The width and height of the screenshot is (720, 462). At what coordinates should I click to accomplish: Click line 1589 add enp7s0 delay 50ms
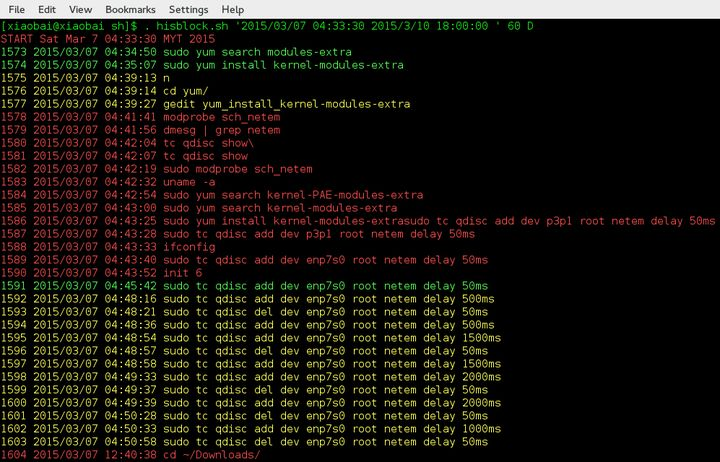pos(244,260)
